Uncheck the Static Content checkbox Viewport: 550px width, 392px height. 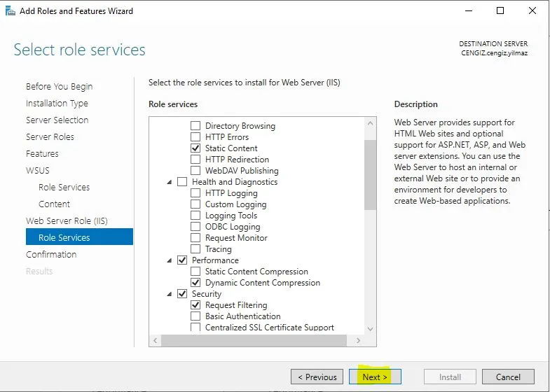195,148
